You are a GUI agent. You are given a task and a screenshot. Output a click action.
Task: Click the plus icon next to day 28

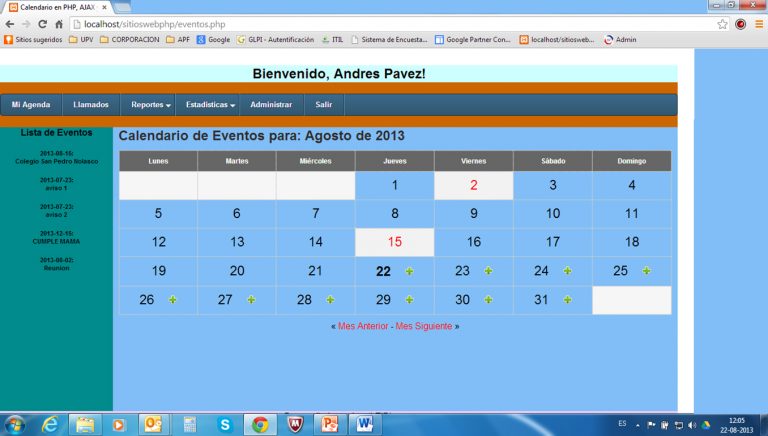pos(330,300)
